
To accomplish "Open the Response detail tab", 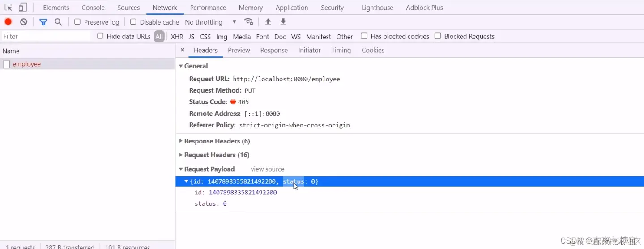I will pos(274,50).
